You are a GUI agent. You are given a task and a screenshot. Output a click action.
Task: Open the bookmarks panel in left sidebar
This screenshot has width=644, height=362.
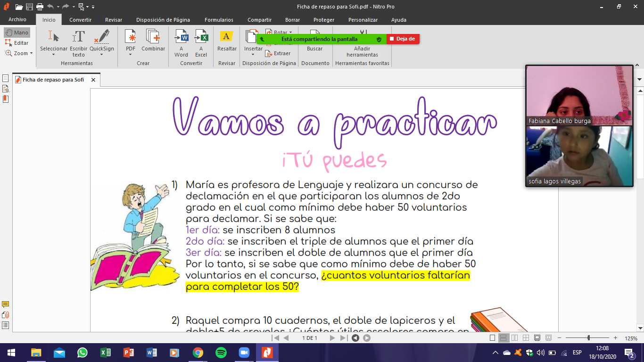click(6, 99)
